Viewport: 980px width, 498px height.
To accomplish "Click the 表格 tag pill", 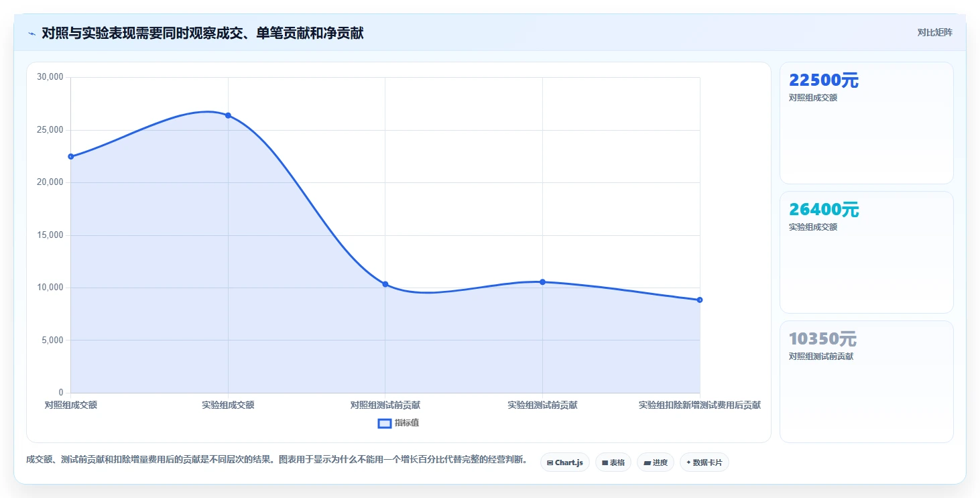I will [x=613, y=462].
